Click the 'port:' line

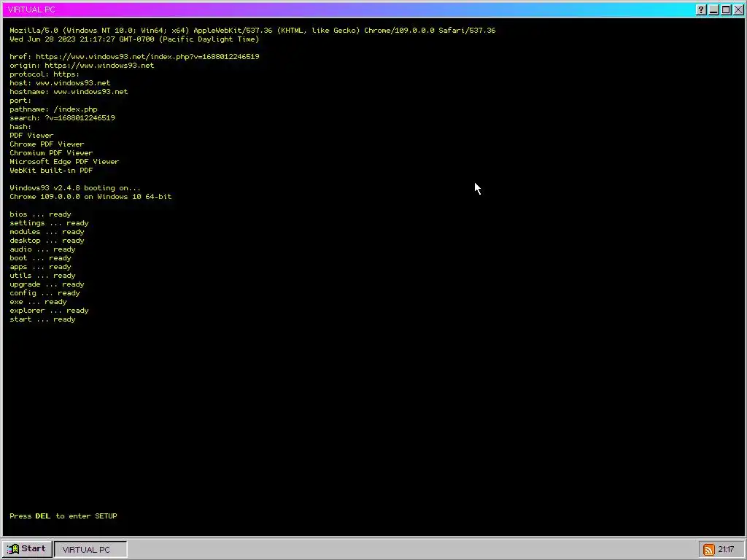click(x=20, y=101)
